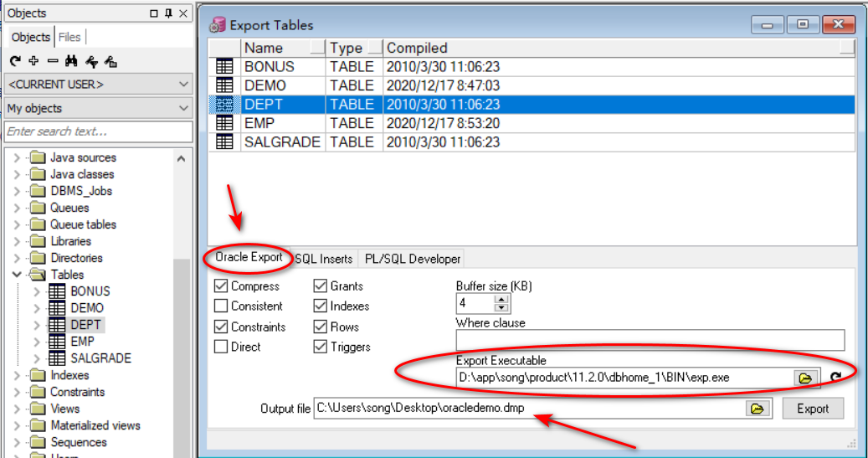Screen dimensions: 868x458
Task: Select the Files tab in Objects panel
Action: tap(69, 37)
